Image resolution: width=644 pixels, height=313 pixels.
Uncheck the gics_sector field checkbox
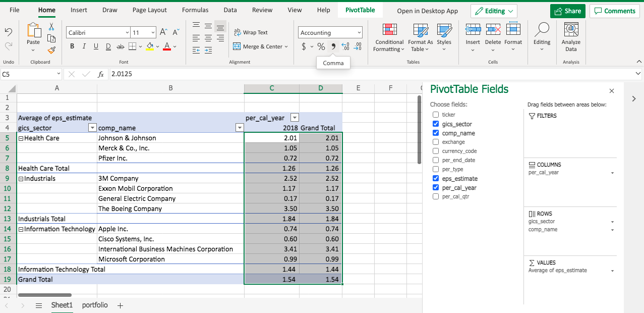(x=436, y=124)
